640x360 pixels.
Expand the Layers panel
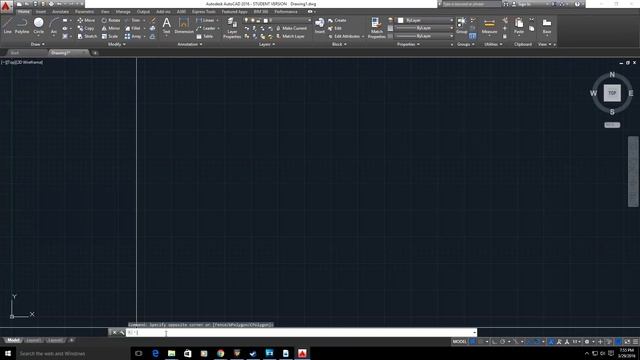267,44
